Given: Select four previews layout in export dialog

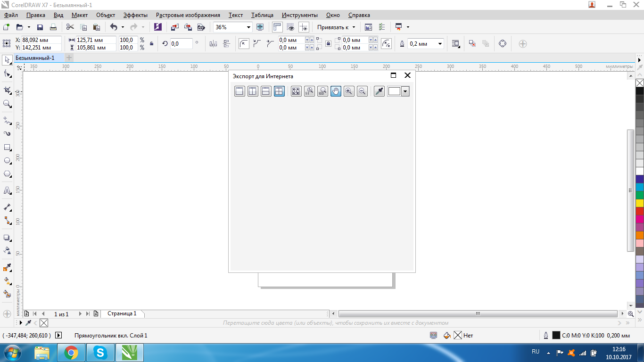Looking at the screenshot, I should pyautogui.click(x=279, y=91).
